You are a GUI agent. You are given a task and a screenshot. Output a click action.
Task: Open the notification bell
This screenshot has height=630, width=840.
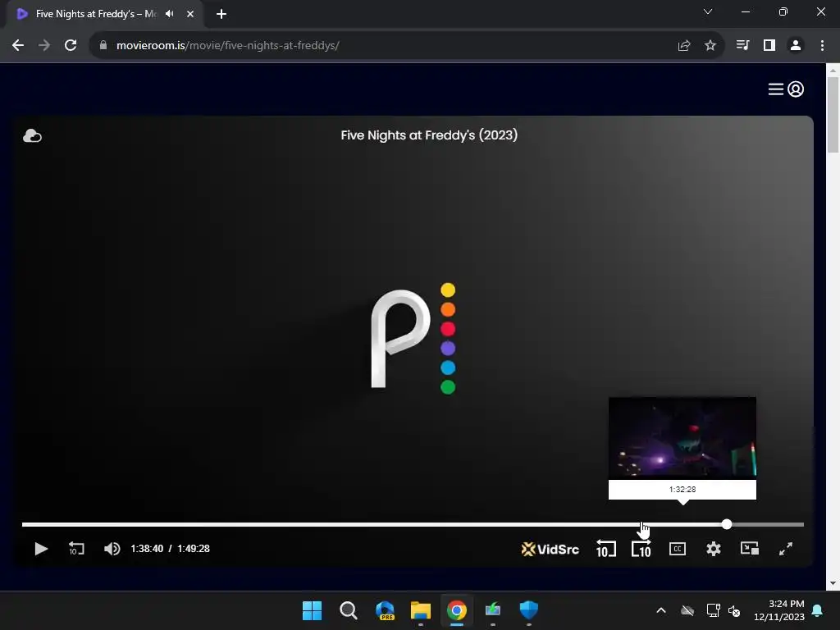(x=818, y=610)
